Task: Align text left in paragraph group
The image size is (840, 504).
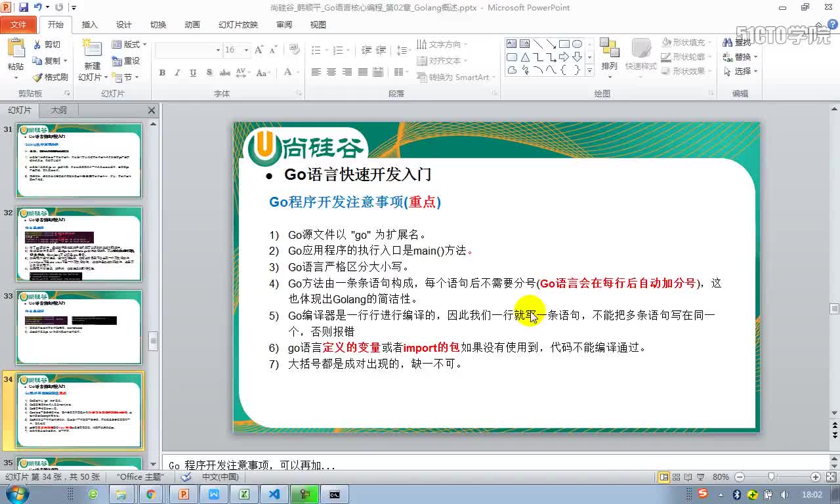Action: coord(316,72)
